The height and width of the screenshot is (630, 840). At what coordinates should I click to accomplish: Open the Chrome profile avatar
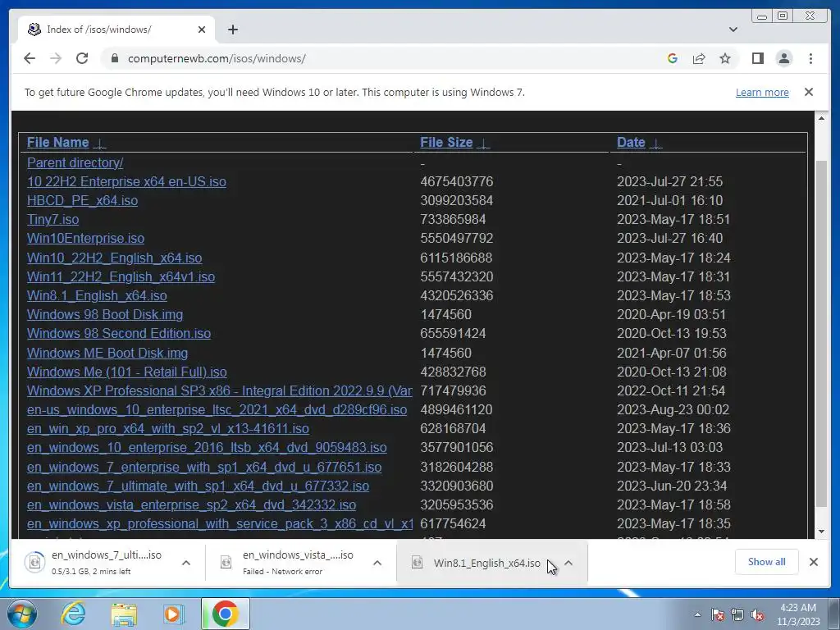click(x=783, y=58)
